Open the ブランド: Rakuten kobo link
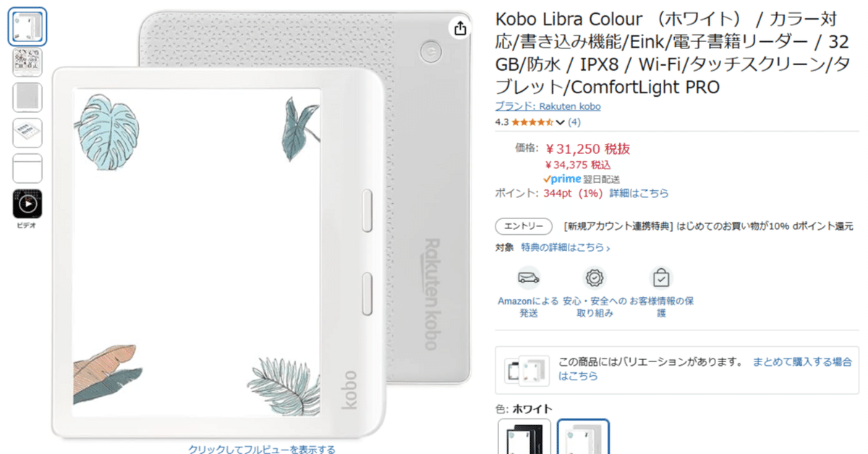 548,106
